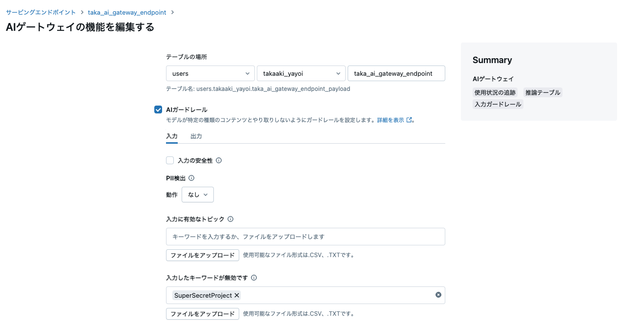Image resolution: width=644 pixels, height=327 pixels.
Task: View info icon for 入力に有効なトピック
Action: [229, 219]
